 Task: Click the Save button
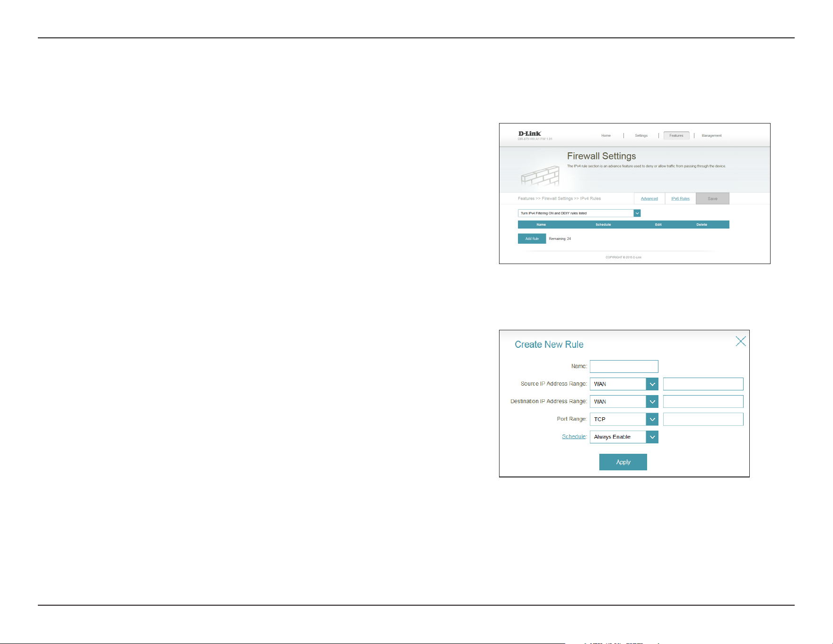[712, 199]
